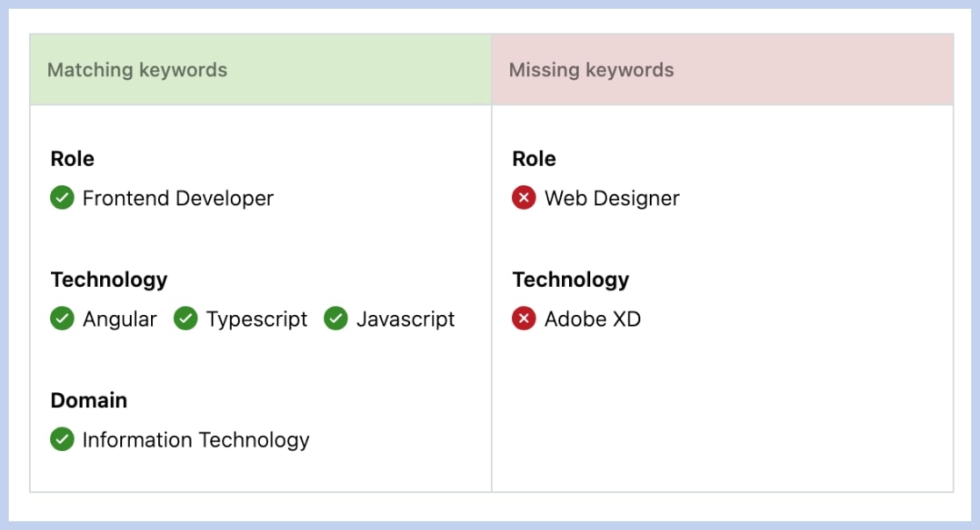Click the red X beside Web Designer

(523, 198)
